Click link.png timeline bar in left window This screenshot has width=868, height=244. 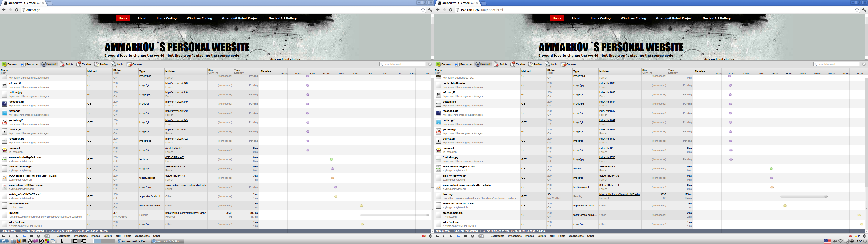[394, 215]
